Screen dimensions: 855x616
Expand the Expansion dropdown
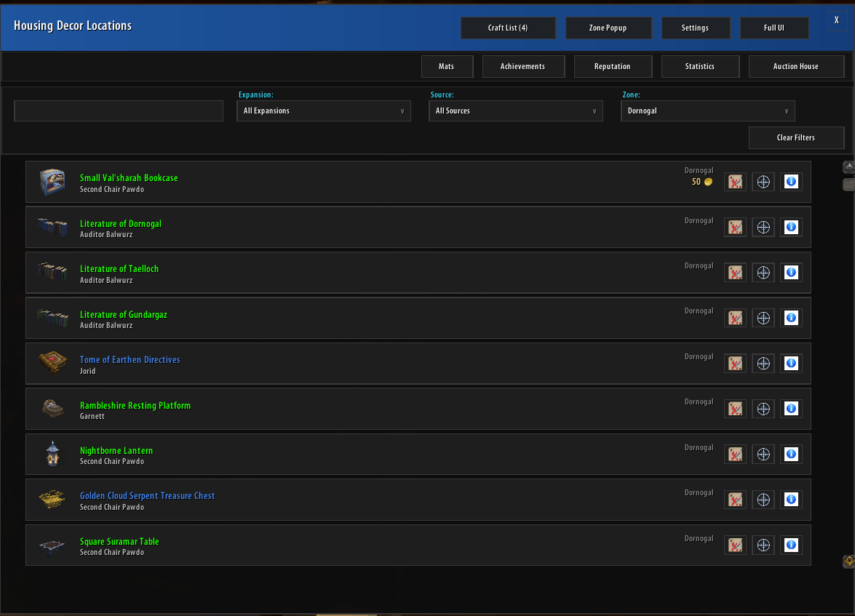[x=324, y=111]
